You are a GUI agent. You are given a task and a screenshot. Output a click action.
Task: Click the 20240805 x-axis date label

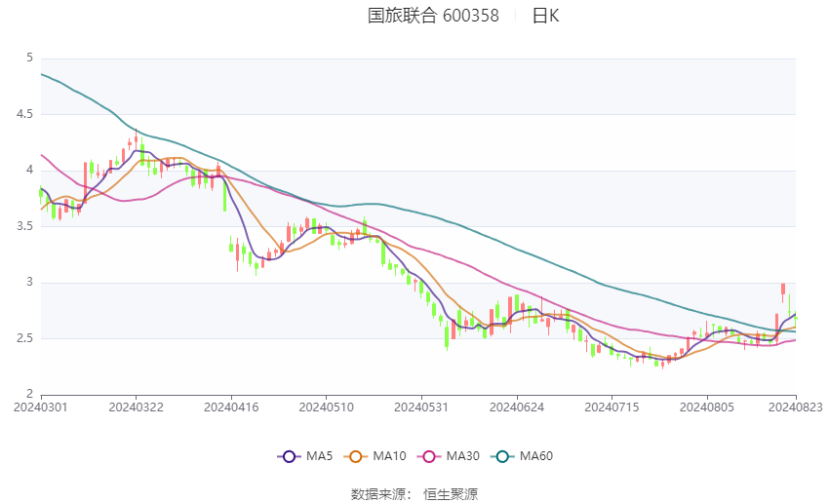tap(707, 407)
